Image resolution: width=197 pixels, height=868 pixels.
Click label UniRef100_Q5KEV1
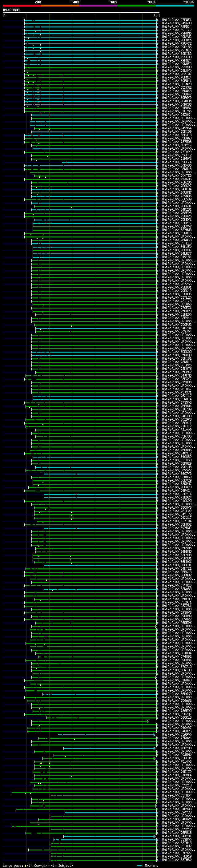point(176,220)
